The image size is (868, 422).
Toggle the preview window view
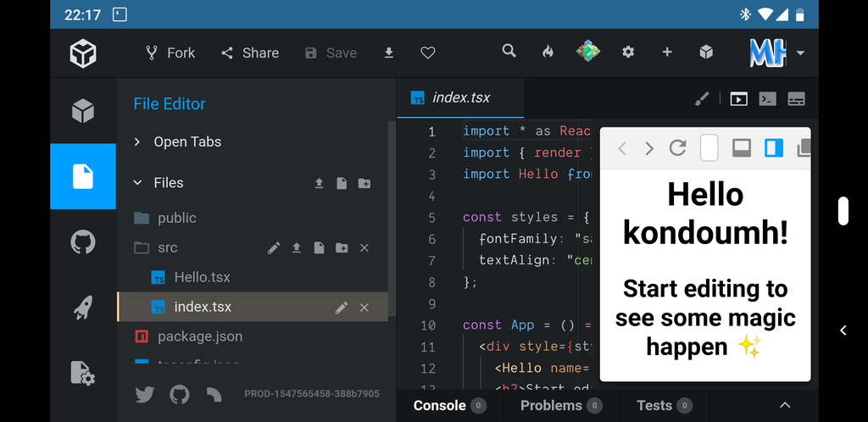738,99
